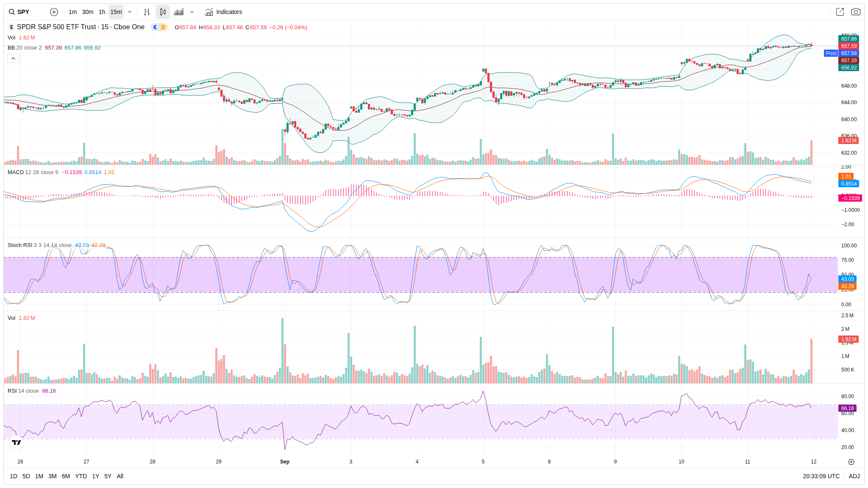868x488 pixels.
Task: Click the purple RSI 66.16 axis label
Action: point(847,408)
